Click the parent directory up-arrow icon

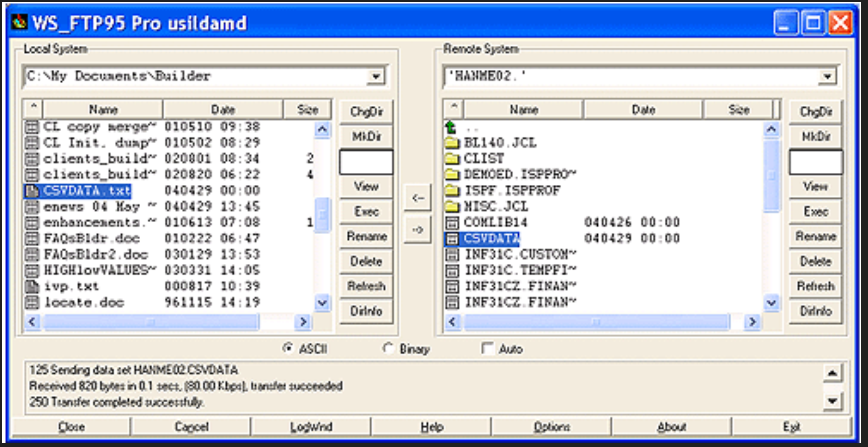(451, 127)
